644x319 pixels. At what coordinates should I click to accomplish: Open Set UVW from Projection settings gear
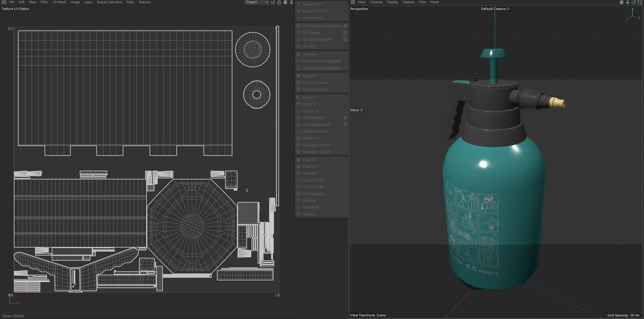[345, 26]
